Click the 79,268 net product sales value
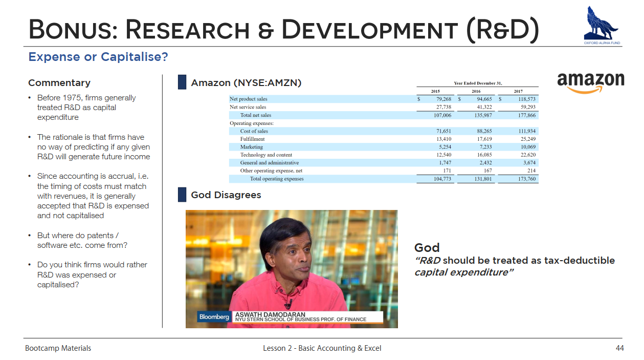The image size is (644, 360). pyautogui.click(x=443, y=99)
